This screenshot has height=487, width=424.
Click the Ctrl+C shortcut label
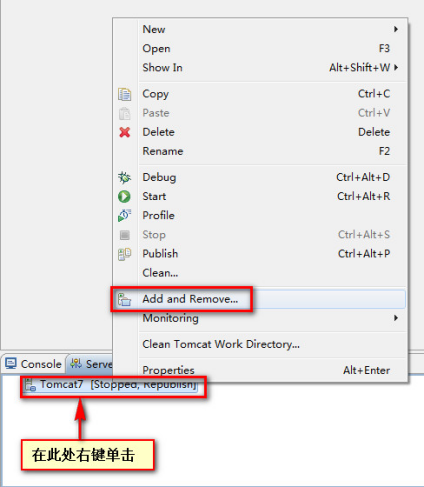click(374, 94)
